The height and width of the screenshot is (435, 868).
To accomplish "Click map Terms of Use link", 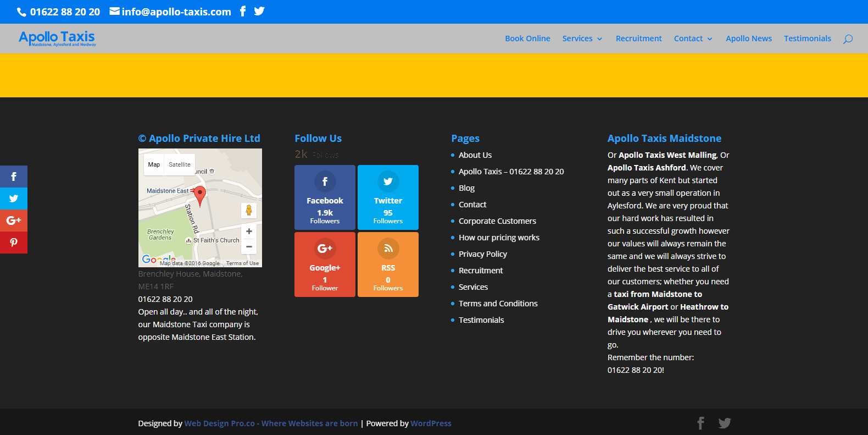I will [242, 263].
